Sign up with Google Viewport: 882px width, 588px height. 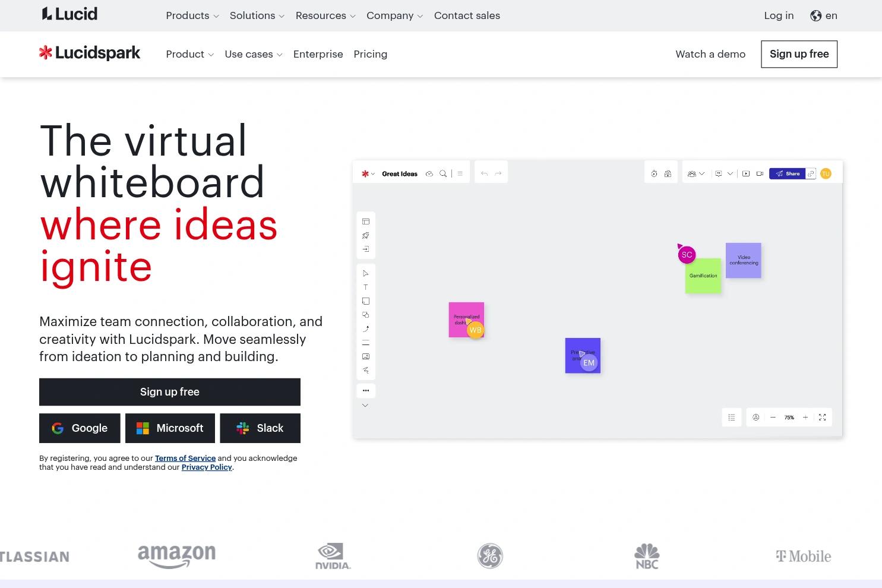(x=80, y=428)
